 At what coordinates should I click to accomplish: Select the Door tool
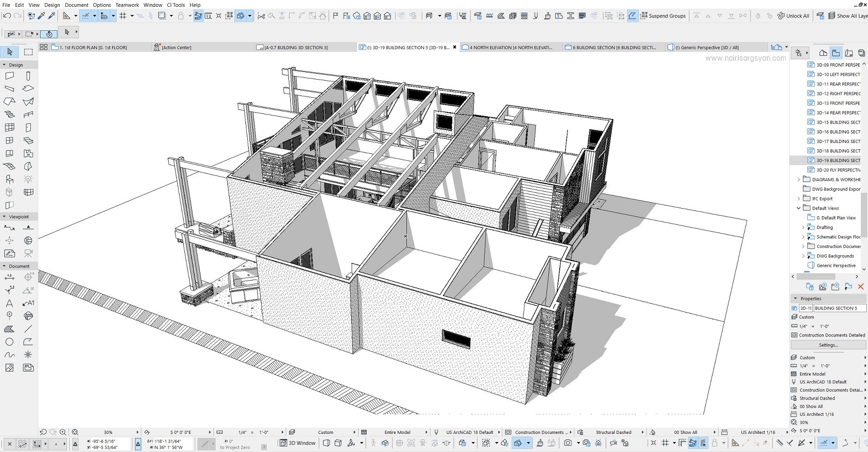tap(28, 128)
